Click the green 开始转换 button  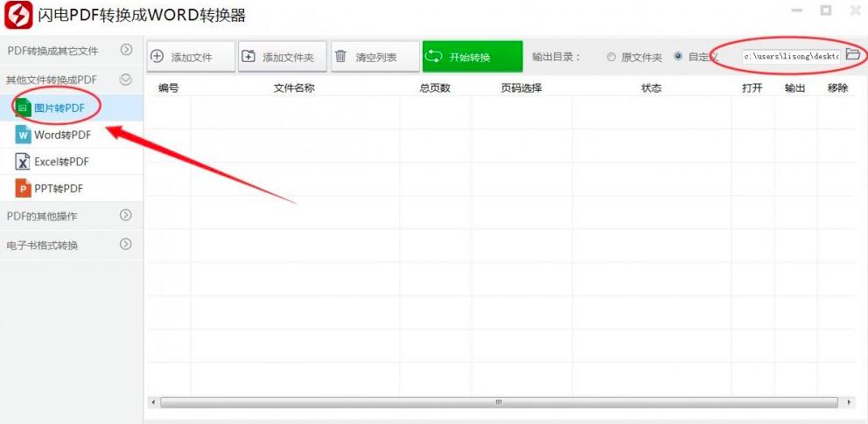(472, 56)
